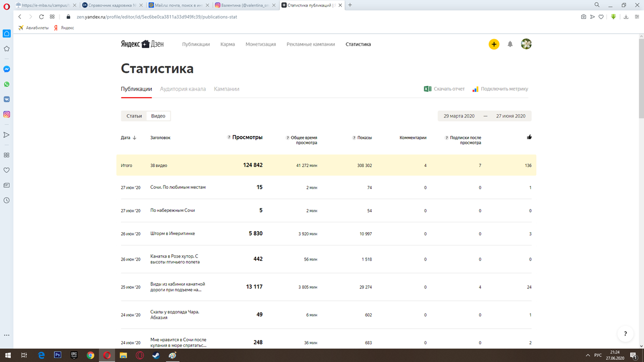Open the Windows notification center icon

[x=634, y=355]
